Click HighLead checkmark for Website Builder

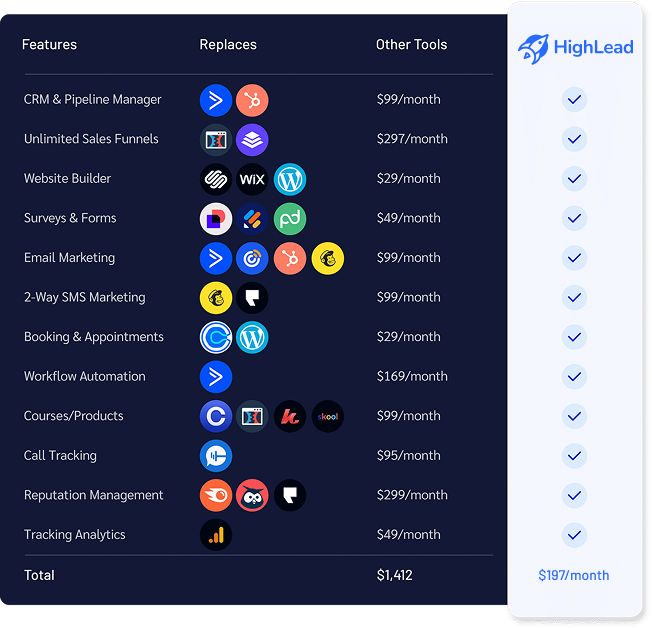pyautogui.click(x=574, y=178)
